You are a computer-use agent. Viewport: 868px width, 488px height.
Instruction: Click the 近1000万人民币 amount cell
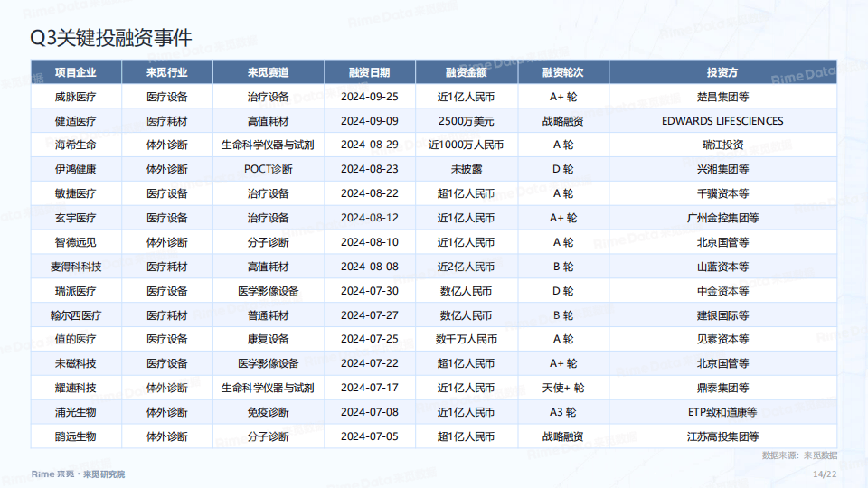[x=467, y=145]
